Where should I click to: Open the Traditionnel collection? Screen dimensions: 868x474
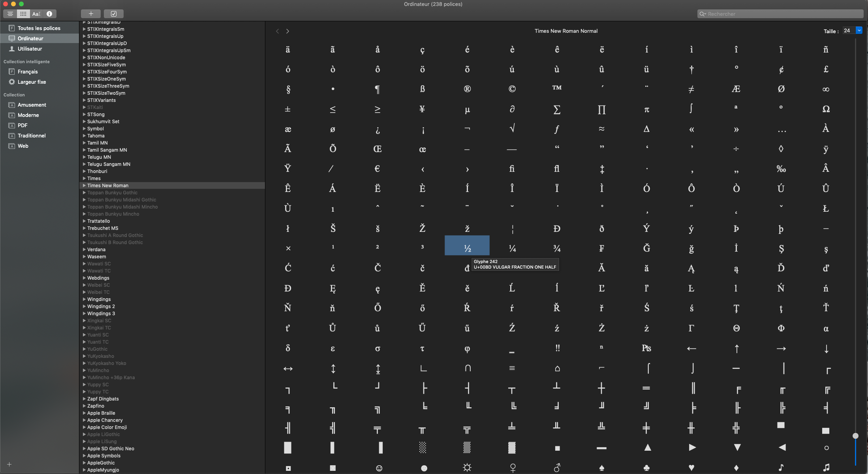[x=32, y=136]
